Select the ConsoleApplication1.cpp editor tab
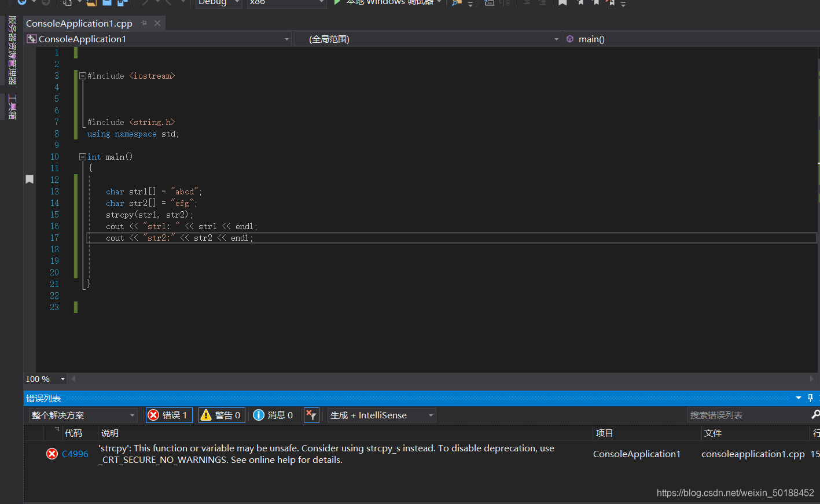 click(x=79, y=23)
